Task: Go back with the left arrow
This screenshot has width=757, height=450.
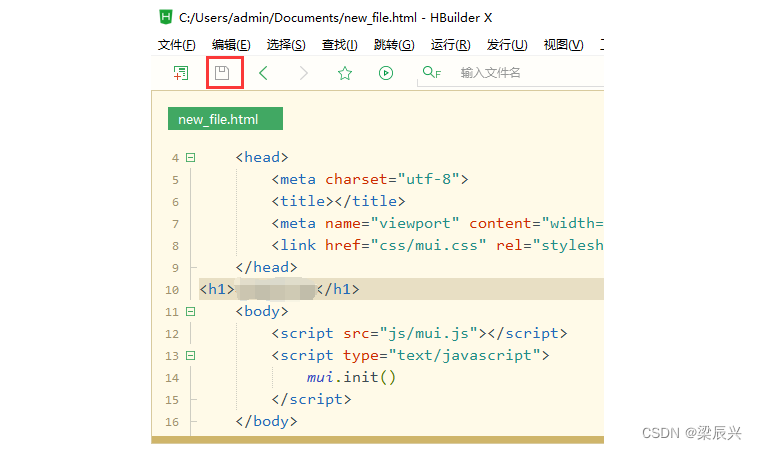Action: click(x=263, y=73)
